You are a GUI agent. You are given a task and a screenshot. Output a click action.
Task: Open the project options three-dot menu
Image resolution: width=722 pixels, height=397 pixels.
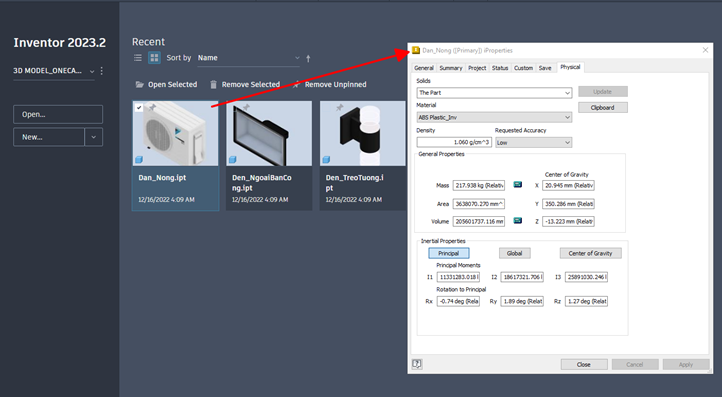click(101, 71)
